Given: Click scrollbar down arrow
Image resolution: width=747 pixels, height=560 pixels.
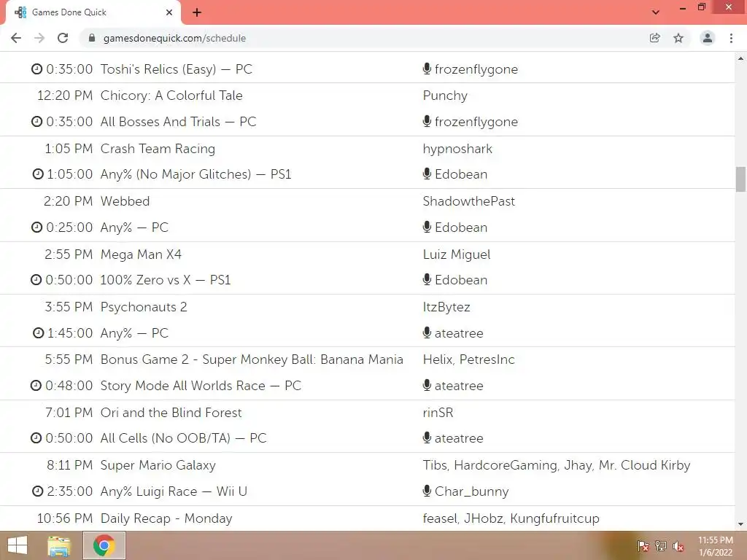Looking at the screenshot, I should 740,524.
